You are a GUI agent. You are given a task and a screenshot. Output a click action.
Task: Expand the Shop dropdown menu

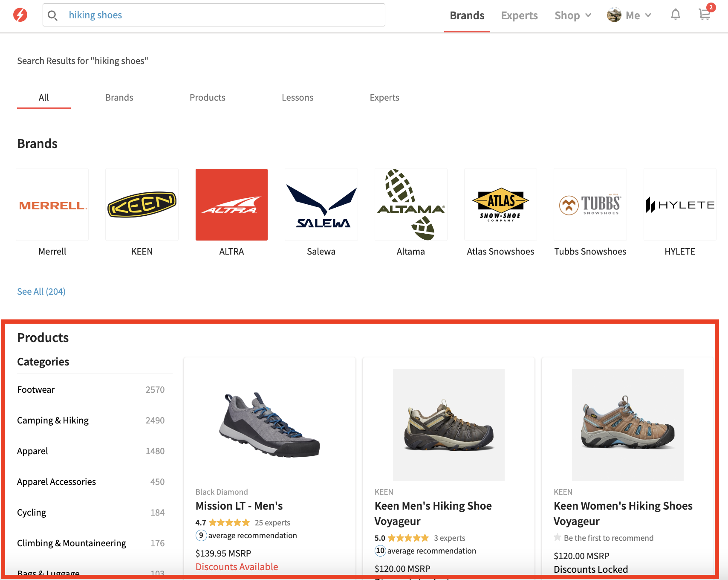coord(573,15)
